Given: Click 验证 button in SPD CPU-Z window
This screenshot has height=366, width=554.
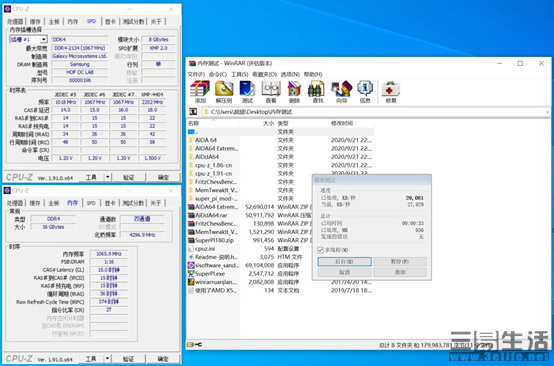Looking at the screenshot, I should point(129,177).
